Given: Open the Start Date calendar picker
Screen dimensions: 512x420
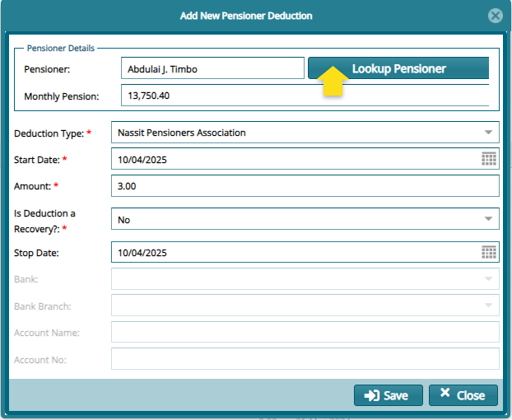Looking at the screenshot, I should coord(488,159).
